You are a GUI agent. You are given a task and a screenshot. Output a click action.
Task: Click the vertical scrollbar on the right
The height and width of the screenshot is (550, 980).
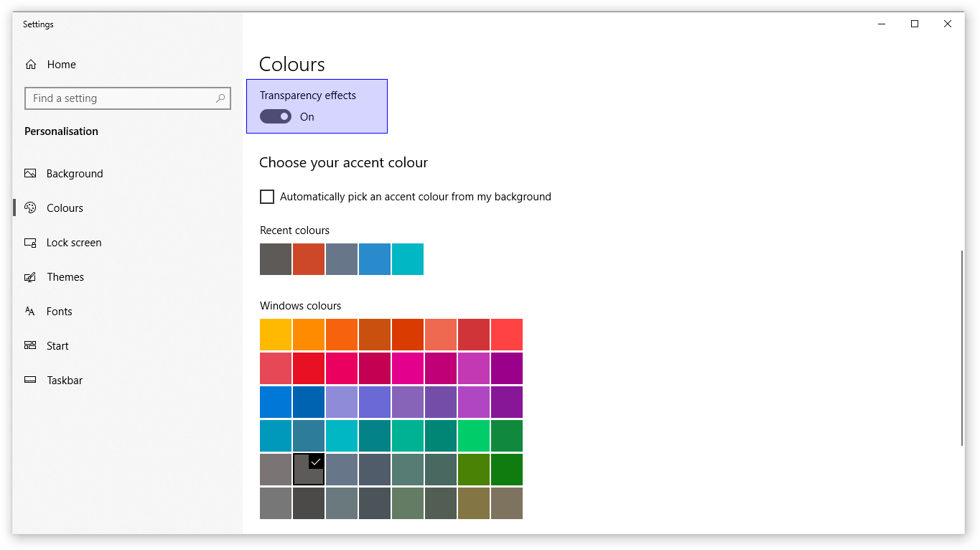962,348
